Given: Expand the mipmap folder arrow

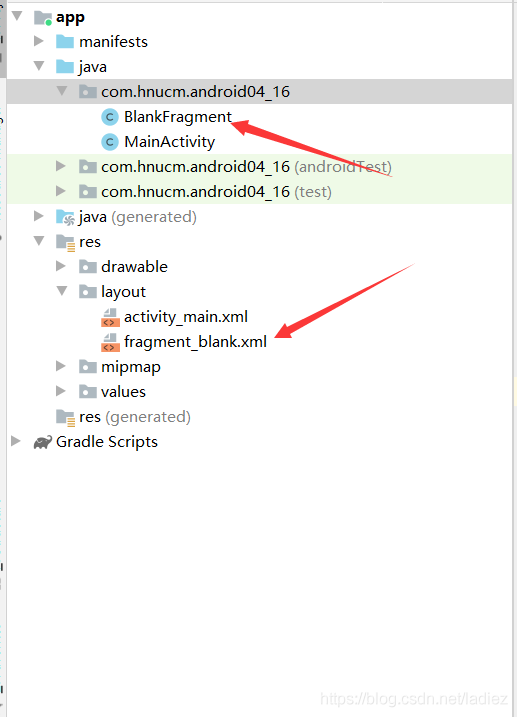Looking at the screenshot, I should click(61, 366).
